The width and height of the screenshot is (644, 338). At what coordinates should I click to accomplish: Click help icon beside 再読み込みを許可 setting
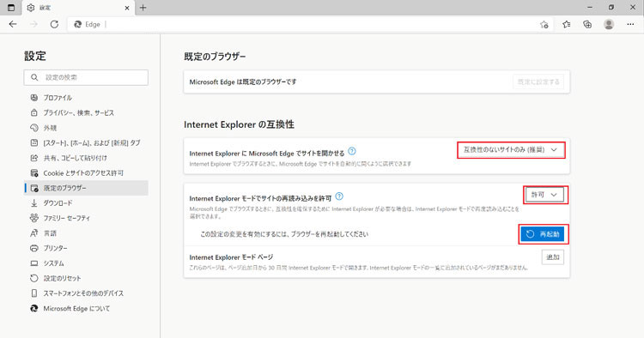coord(339,196)
